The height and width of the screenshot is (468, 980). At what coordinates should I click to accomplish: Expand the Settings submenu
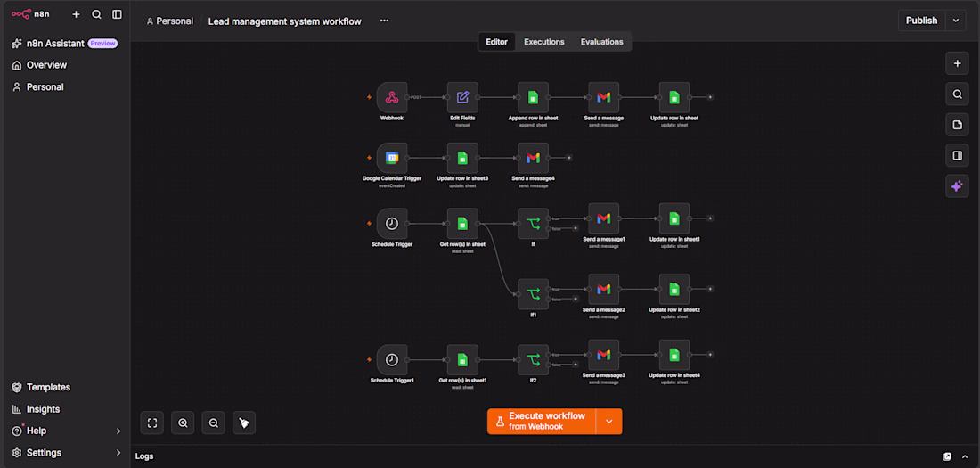118,452
